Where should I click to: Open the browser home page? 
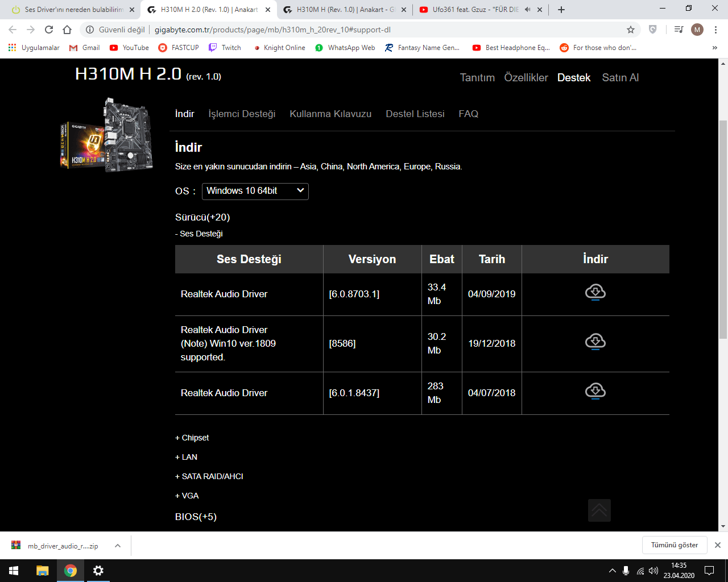point(67,30)
